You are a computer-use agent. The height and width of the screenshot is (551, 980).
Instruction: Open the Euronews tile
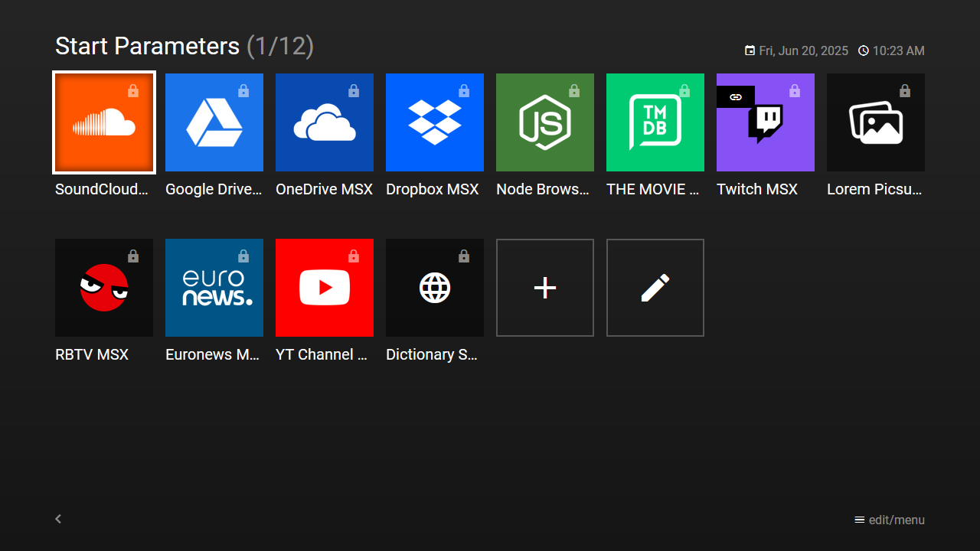(x=214, y=288)
